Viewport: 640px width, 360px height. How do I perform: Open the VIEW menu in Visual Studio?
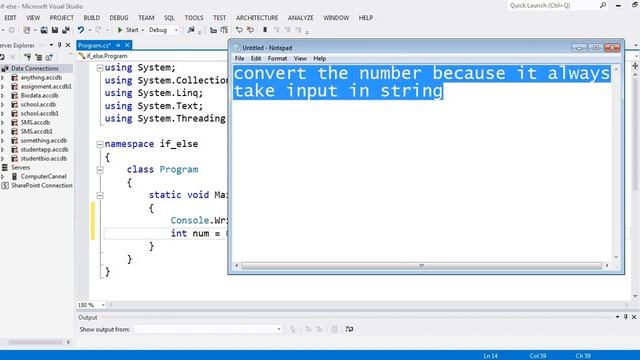point(33,18)
